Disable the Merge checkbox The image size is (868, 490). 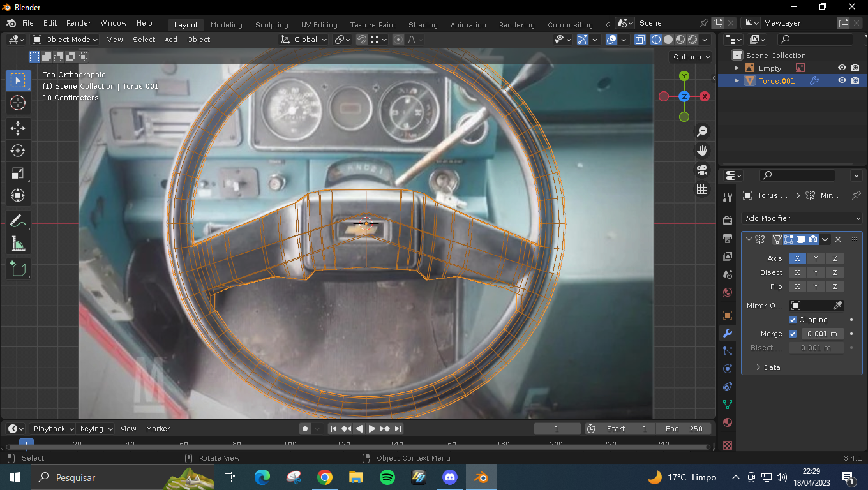(793, 334)
